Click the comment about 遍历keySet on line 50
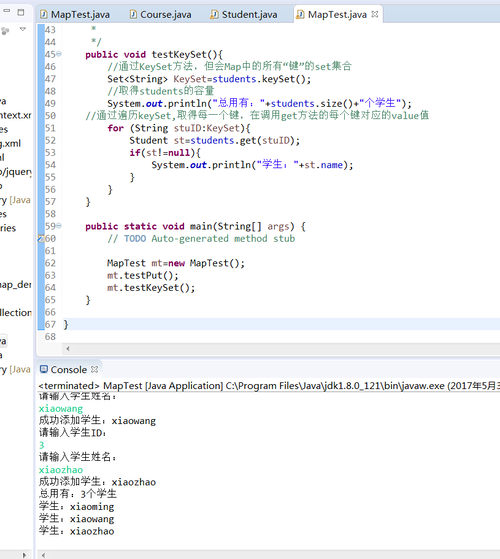Viewport: 500px width, 559px height. tap(257, 116)
